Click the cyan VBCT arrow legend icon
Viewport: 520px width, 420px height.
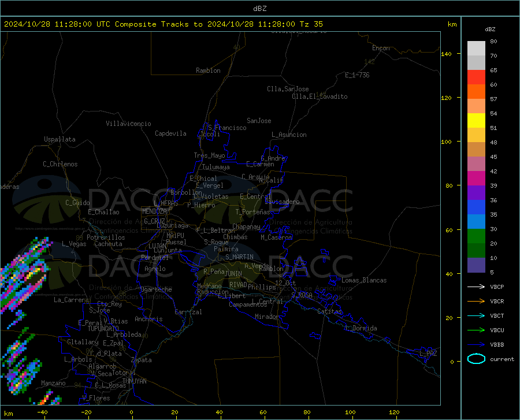click(x=476, y=315)
